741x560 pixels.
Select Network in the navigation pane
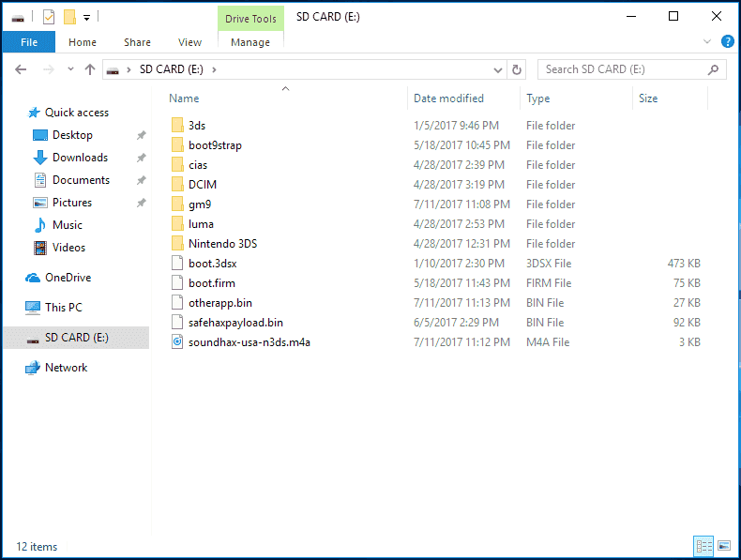pos(66,367)
